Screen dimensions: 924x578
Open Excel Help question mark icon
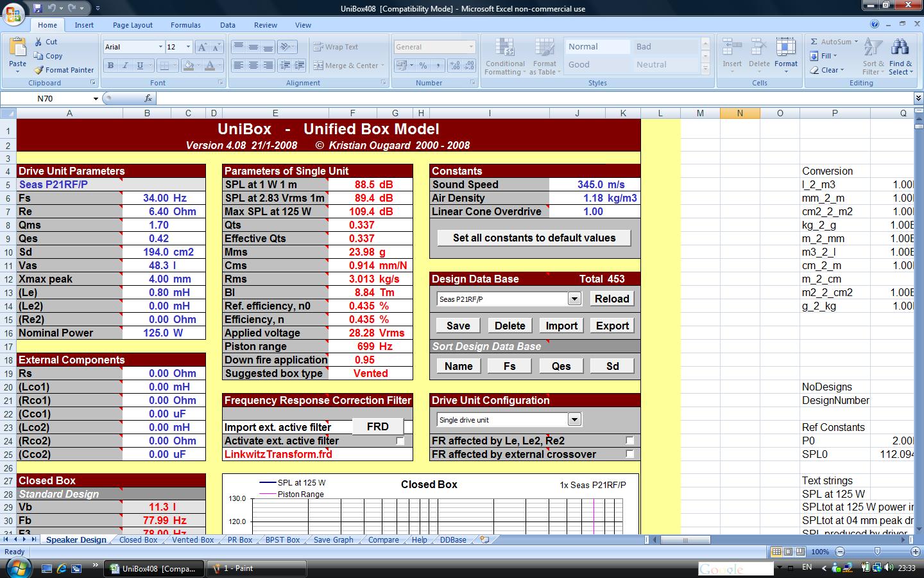(875, 24)
